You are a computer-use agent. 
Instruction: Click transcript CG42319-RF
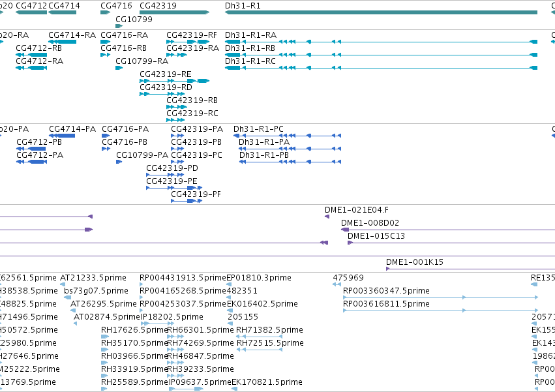point(188,42)
